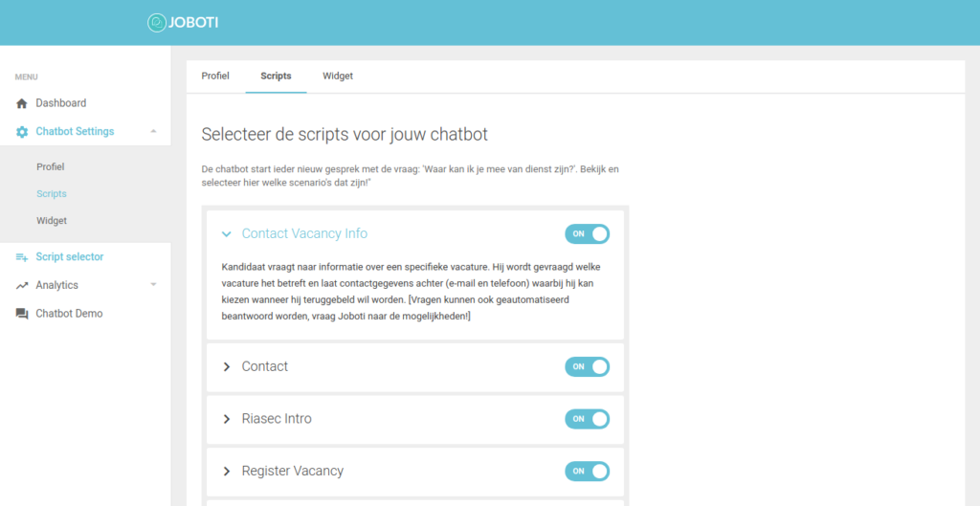Switch to the Profiel tab

215,77
